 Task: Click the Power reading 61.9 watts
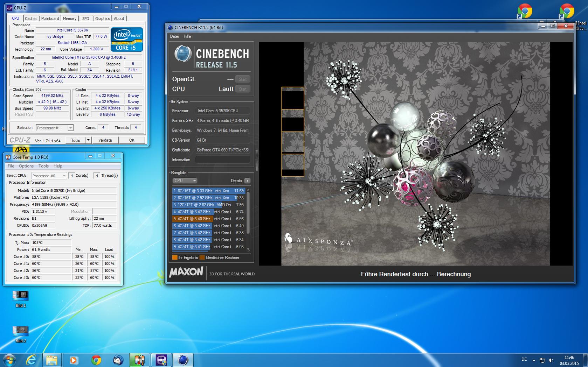(x=51, y=249)
